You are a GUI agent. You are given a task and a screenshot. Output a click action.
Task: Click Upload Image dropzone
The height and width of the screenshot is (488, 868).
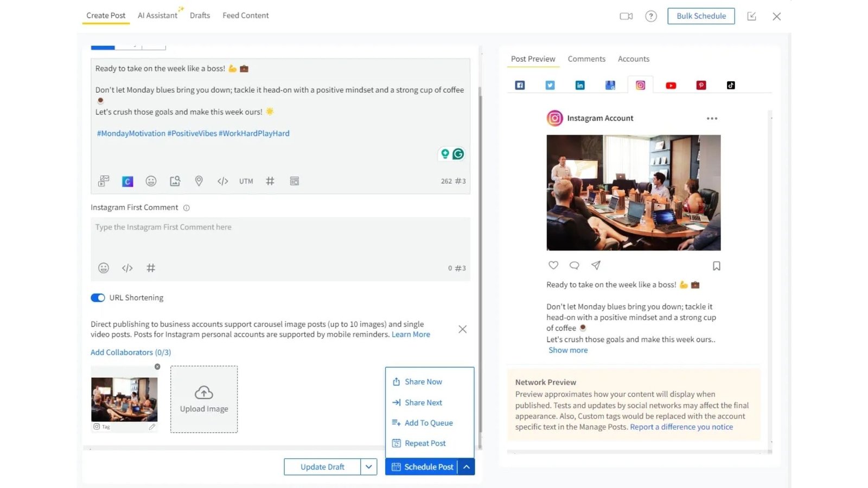click(x=204, y=399)
